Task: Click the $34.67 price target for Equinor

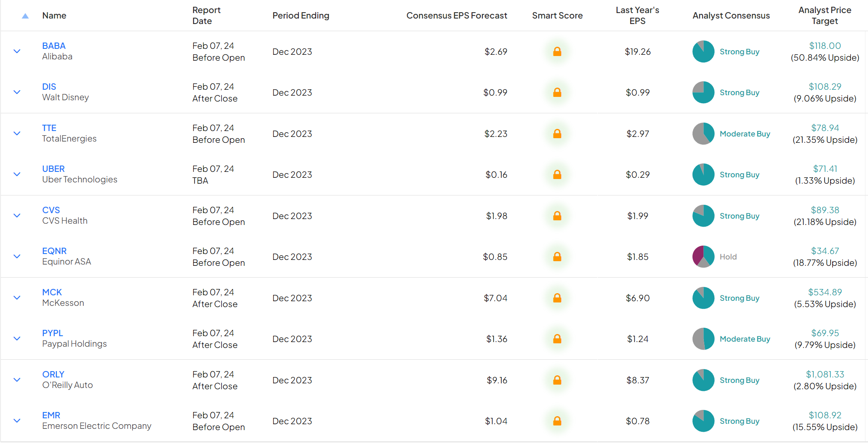Action: 825,251
